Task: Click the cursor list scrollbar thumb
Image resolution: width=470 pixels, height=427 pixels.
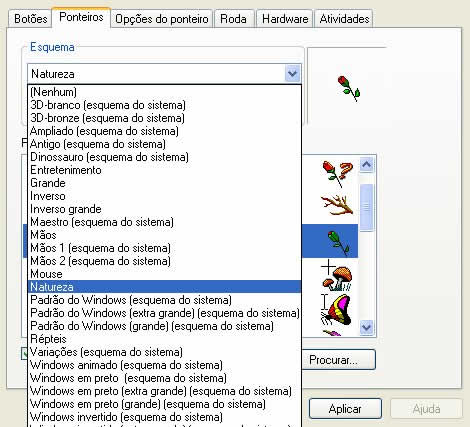Action: 367,207
